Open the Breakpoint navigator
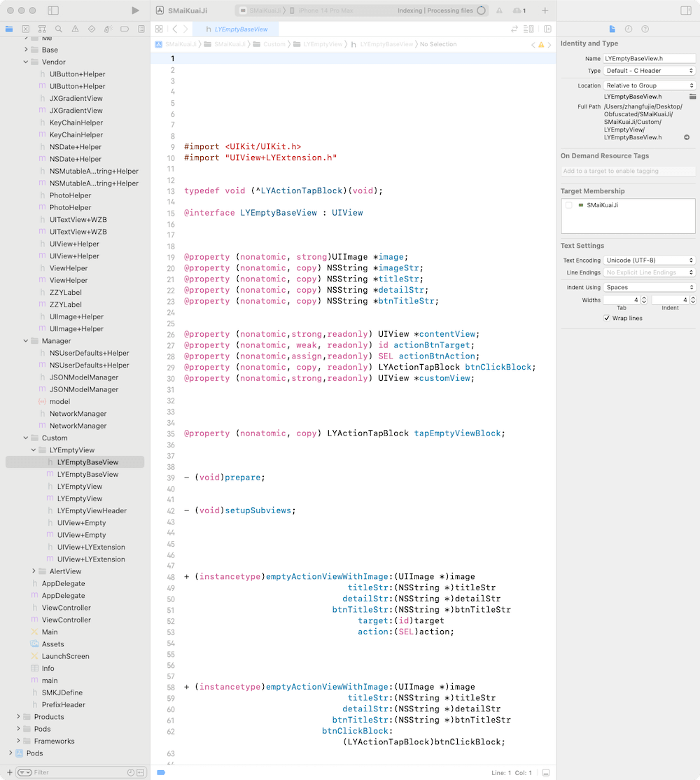 point(125,29)
